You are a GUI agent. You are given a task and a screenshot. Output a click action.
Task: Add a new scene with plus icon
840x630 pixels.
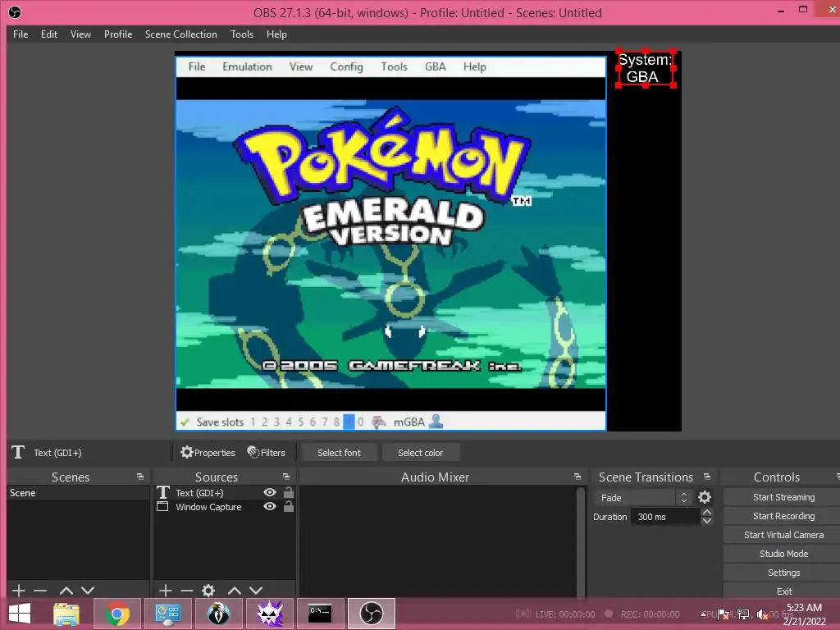click(19, 591)
